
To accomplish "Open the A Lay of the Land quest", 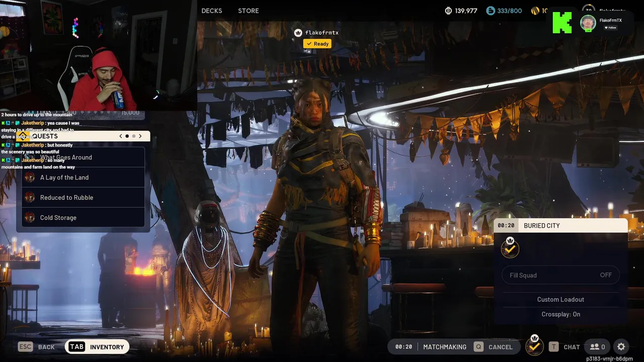I will pos(83,177).
